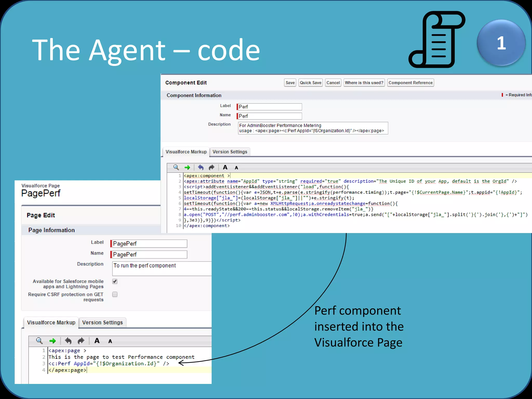Click the search magnifier in Page Edit toolbar
The image size is (532, 399).
(39, 341)
